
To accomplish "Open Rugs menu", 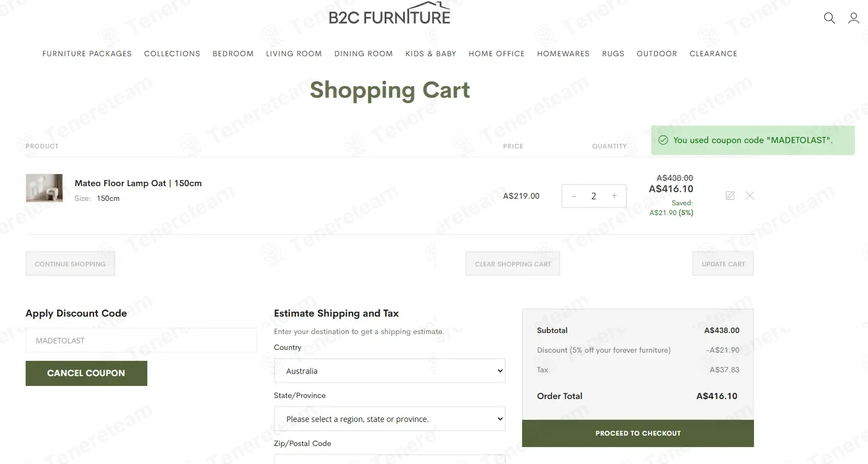I will click(613, 53).
